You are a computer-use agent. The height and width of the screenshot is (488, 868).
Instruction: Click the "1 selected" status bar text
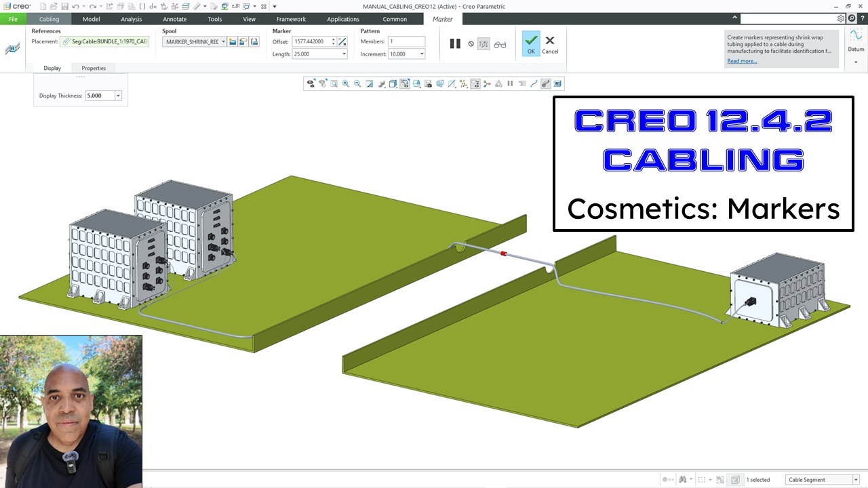(758, 480)
